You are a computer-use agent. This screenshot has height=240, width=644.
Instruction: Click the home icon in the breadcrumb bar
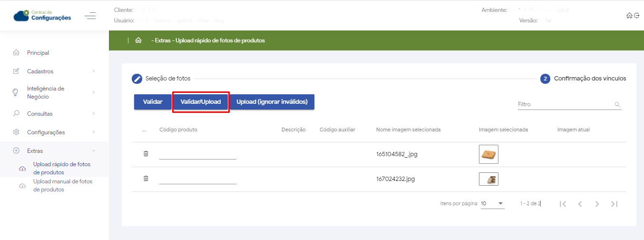pyautogui.click(x=138, y=40)
